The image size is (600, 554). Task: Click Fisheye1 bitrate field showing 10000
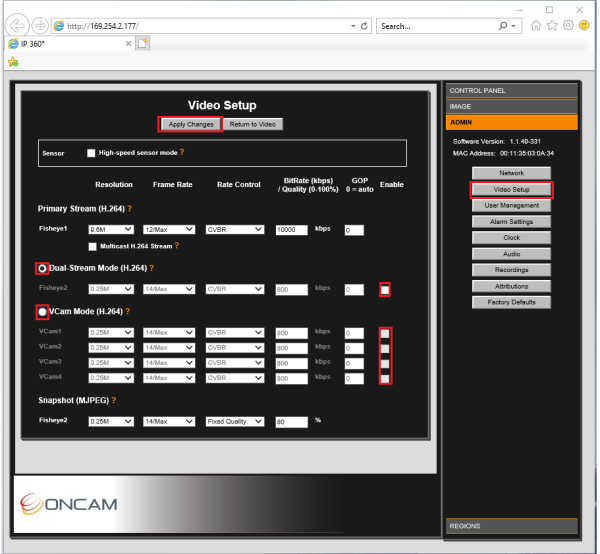[x=292, y=230]
